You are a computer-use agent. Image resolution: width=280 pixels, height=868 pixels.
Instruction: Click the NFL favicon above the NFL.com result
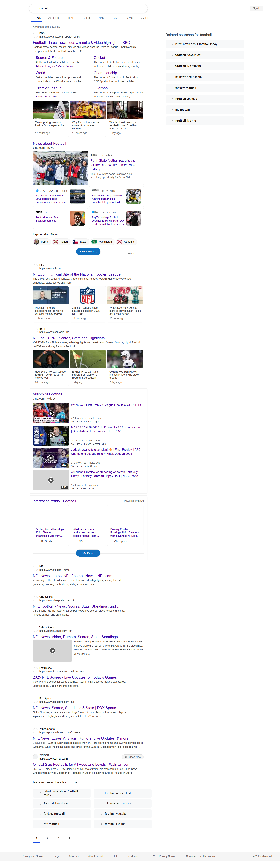35,267
